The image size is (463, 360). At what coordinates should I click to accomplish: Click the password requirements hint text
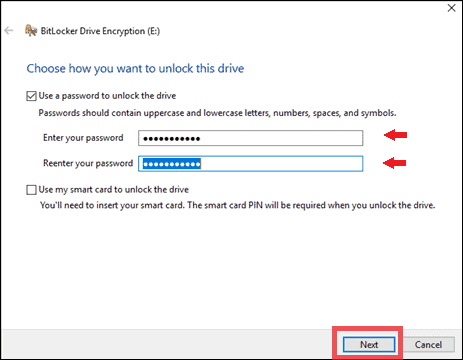217,113
